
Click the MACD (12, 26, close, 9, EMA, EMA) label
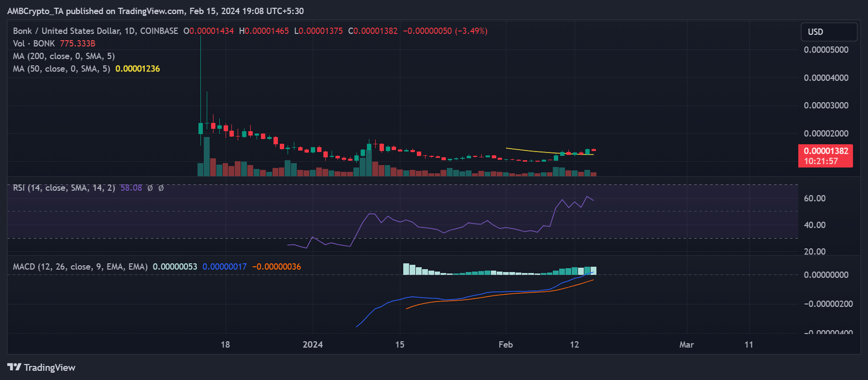point(80,267)
